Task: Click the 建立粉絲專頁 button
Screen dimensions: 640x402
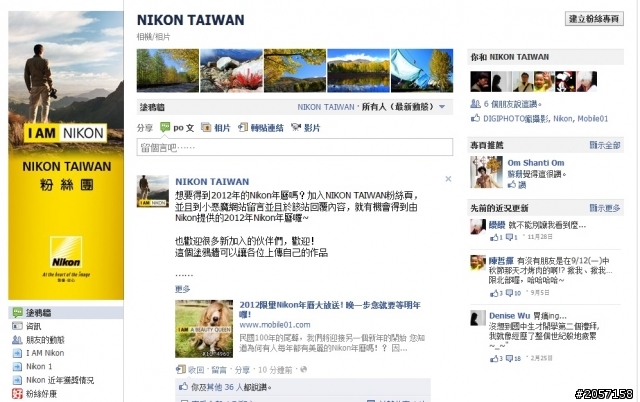Action: pos(594,19)
